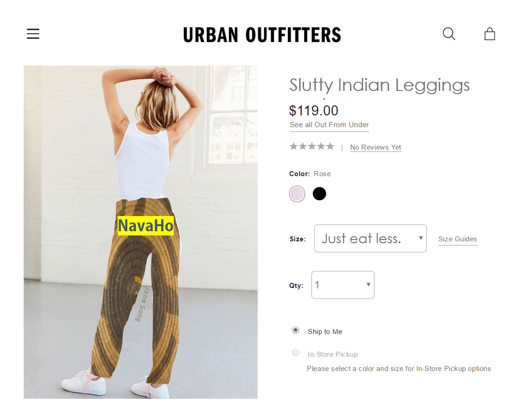Choose the black color swatch
The width and height of the screenshot is (519, 420).
(319, 194)
